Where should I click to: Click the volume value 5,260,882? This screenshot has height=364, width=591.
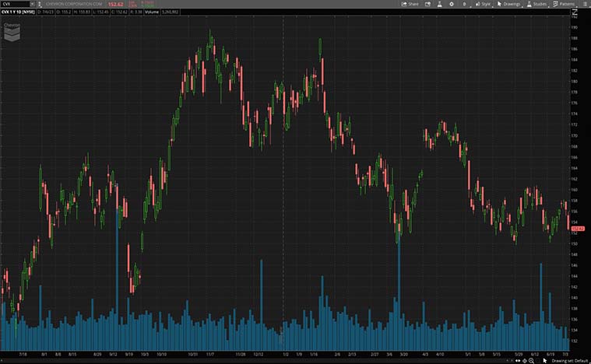pyautogui.click(x=170, y=12)
